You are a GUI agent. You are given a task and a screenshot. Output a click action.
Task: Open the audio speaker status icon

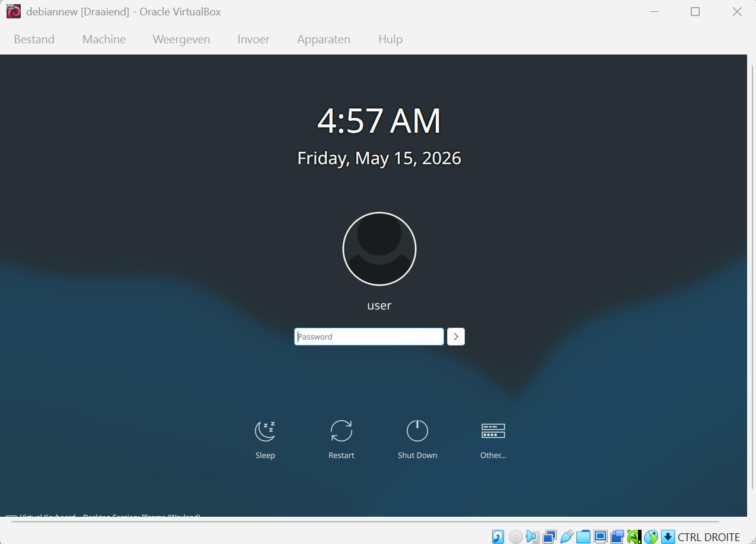click(x=532, y=537)
